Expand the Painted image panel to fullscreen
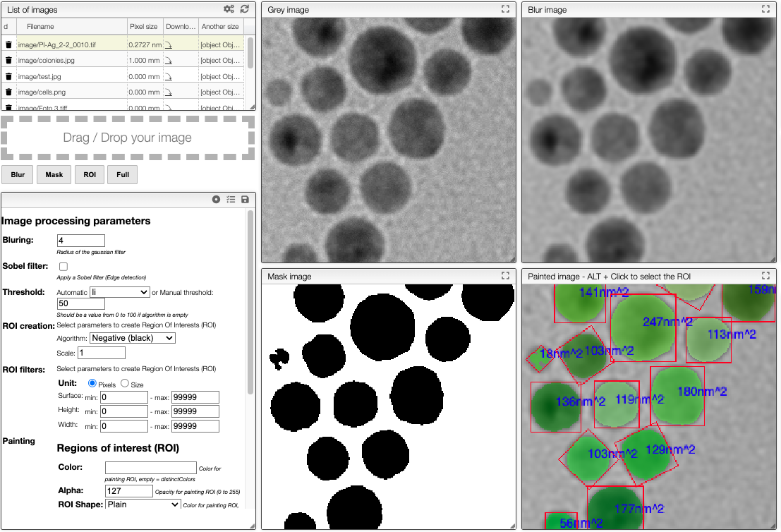 (765, 277)
